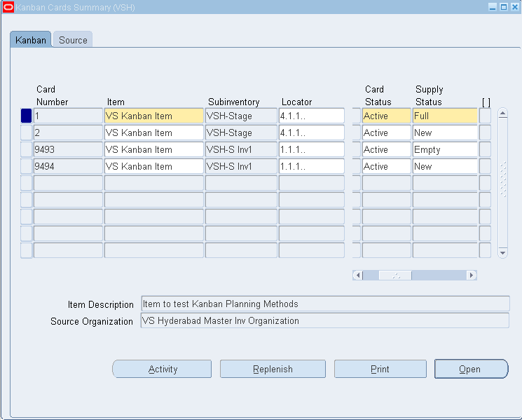Click the Full supply status cell
The height and width of the screenshot is (420, 522).
pos(445,116)
